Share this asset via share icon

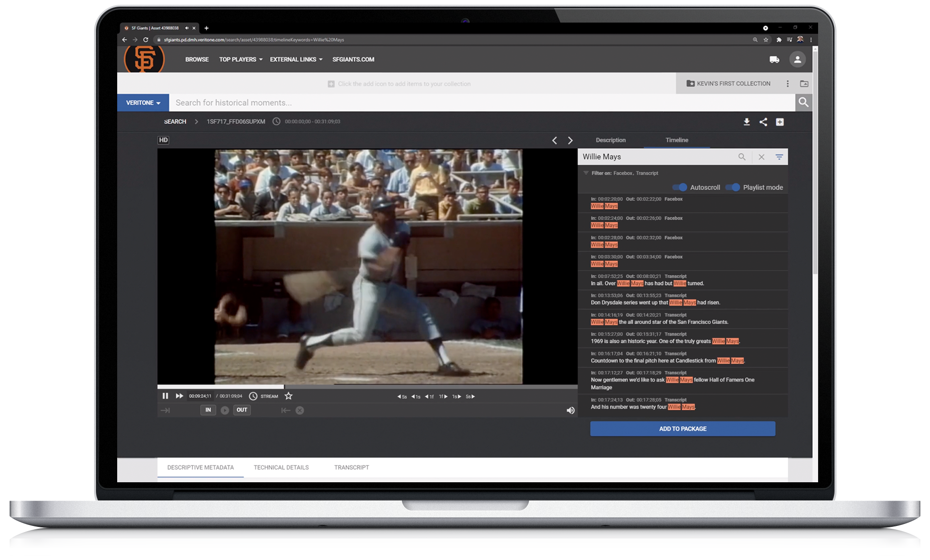click(763, 122)
